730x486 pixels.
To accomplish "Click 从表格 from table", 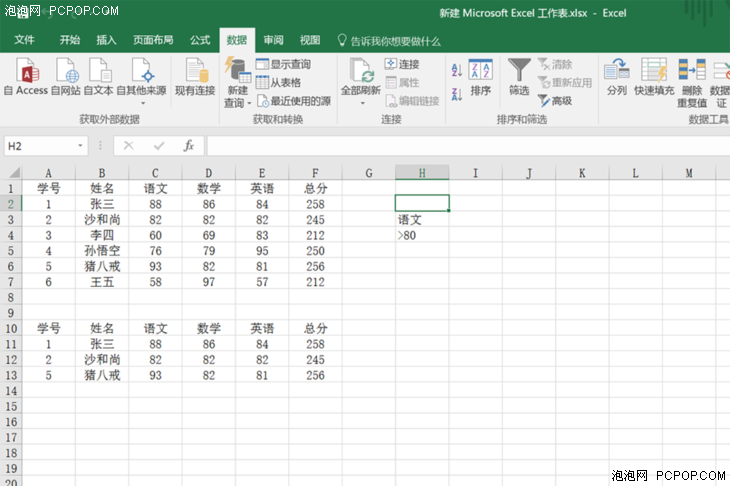I will (x=278, y=82).
